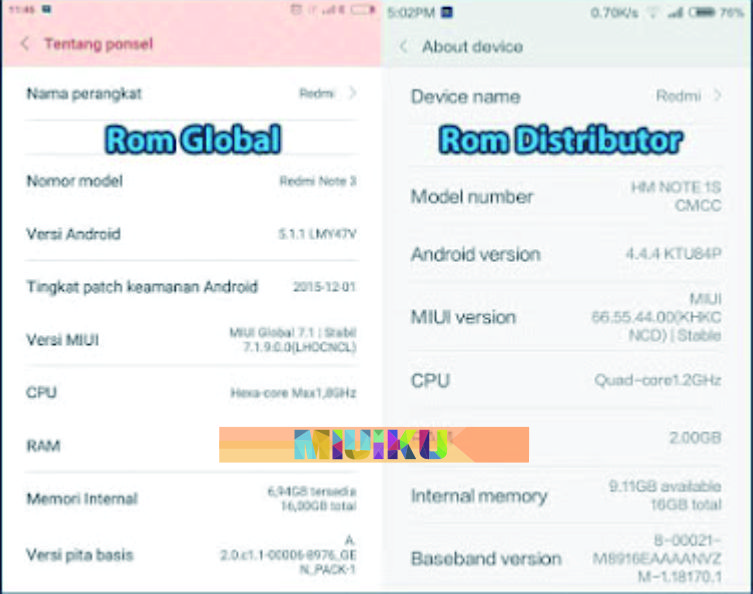Tap Internal memory row

coord(566,496)
